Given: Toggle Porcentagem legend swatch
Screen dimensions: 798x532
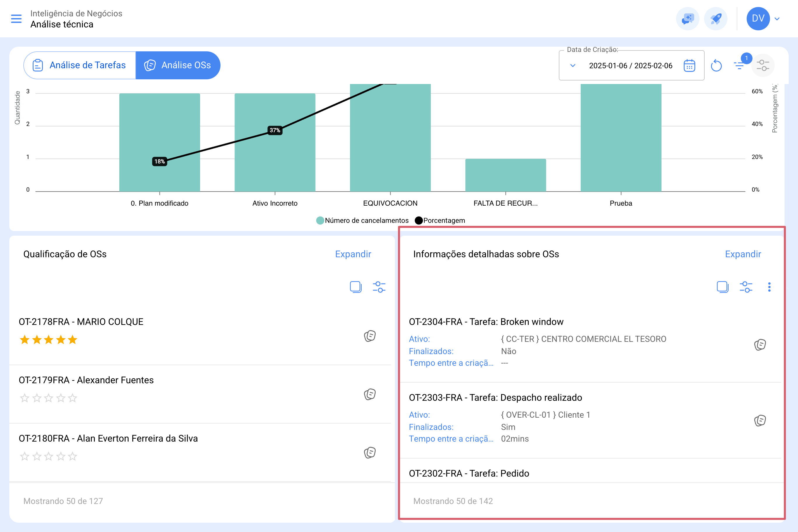Looking at the screenshot, I should point(419,220).
